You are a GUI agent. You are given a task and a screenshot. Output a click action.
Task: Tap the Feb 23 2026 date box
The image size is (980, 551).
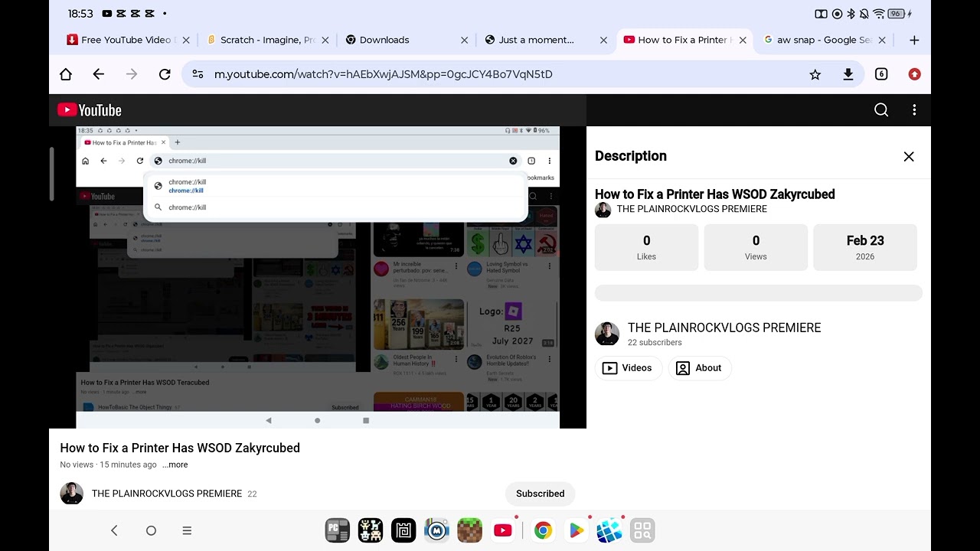(865, 247)
